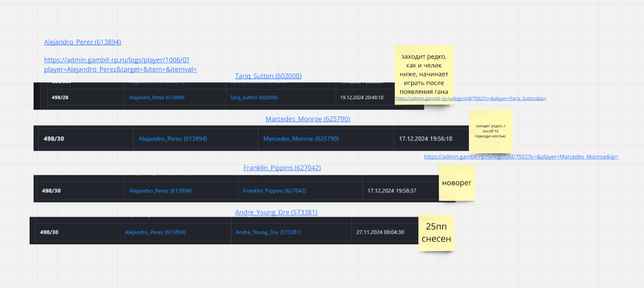Click Marcedes_Monroe (625790) in the log row
Viewport: 644px width, 288px height.
[x=301, y=139]
